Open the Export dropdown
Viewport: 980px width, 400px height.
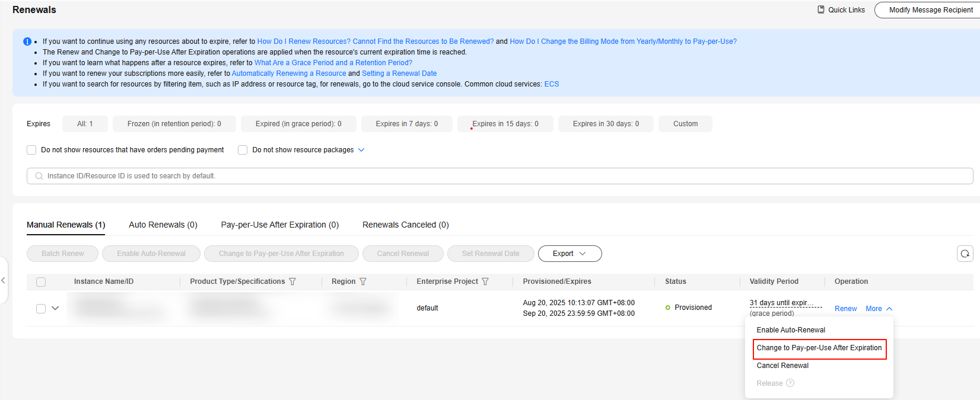[x=569, y=254]
